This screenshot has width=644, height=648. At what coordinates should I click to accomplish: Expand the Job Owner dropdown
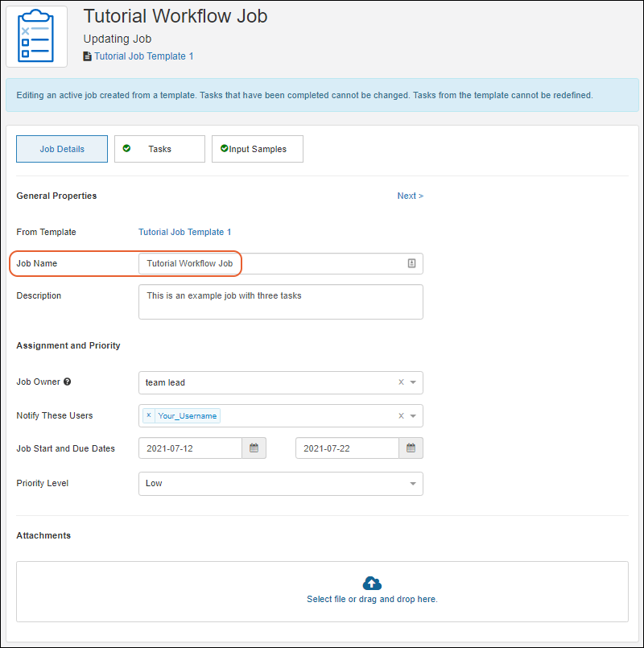(413, 382)
